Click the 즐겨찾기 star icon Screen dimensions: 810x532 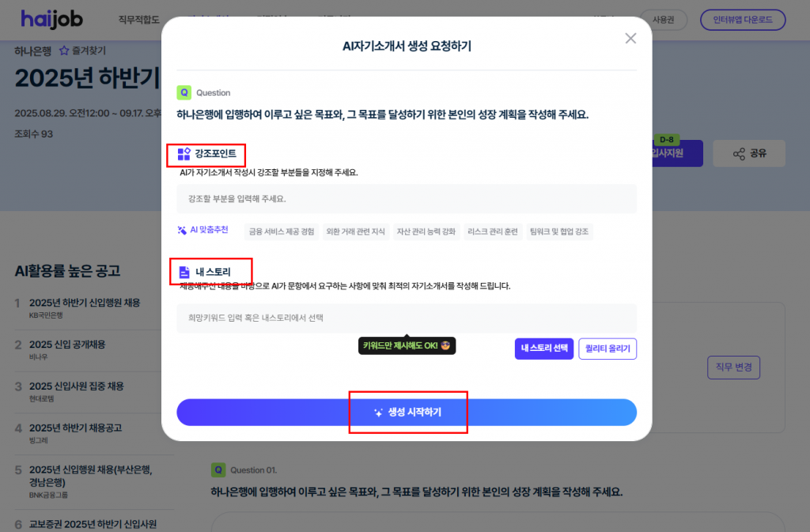(x=64, y=51)
